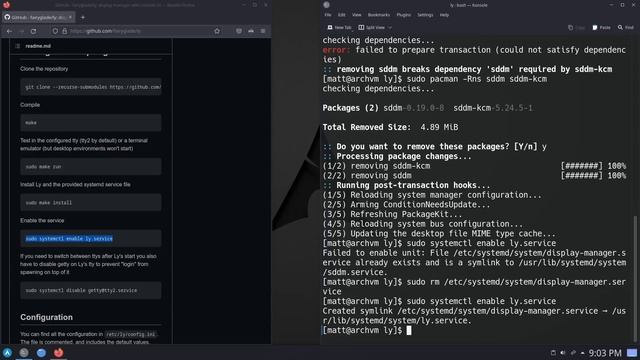Click the 'sudo make run' code block
Image resolution: width=640 pixels, height=360 pixels.
tap(91, 167)
